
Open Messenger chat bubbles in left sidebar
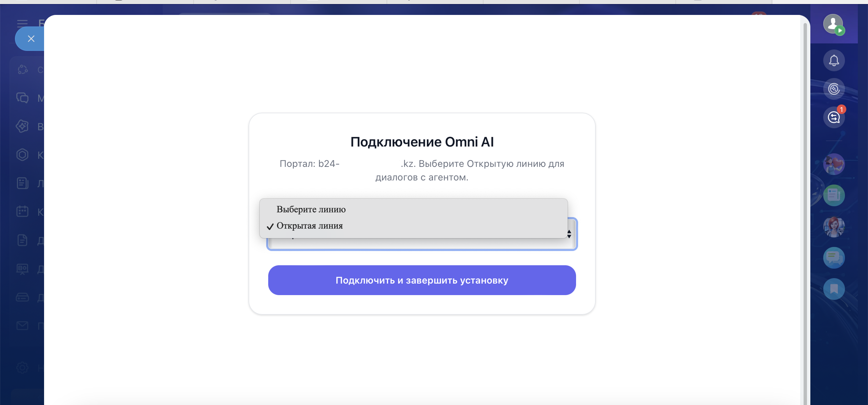(x=22, y=98)
